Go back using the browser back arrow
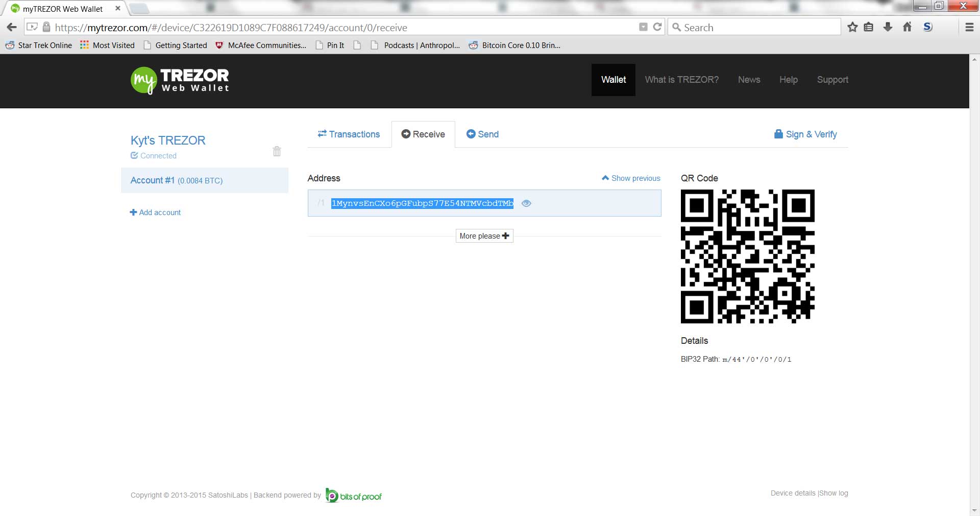 [x=12, y=27]
